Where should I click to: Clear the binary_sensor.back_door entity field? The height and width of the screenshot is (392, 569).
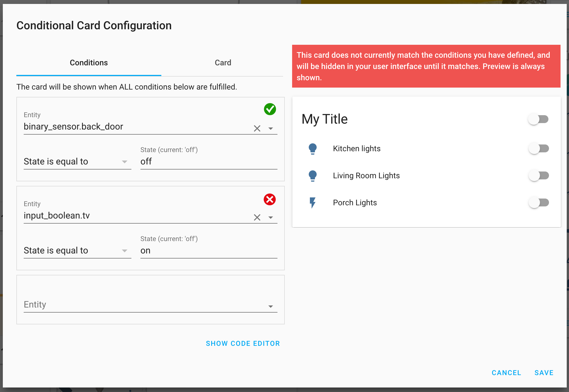tap(257, 128)
